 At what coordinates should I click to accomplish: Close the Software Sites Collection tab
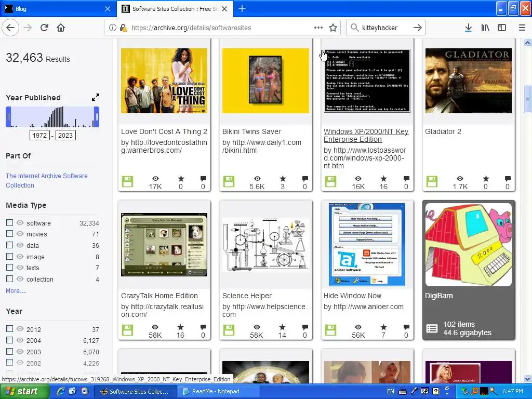224,9
